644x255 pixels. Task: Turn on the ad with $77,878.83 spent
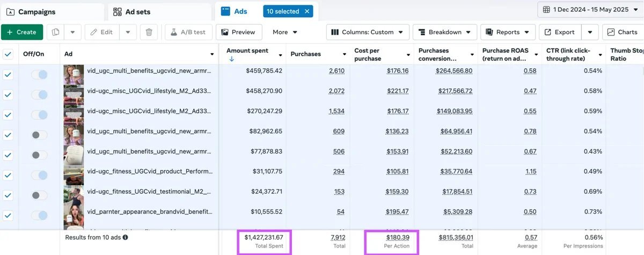[39, 155]
